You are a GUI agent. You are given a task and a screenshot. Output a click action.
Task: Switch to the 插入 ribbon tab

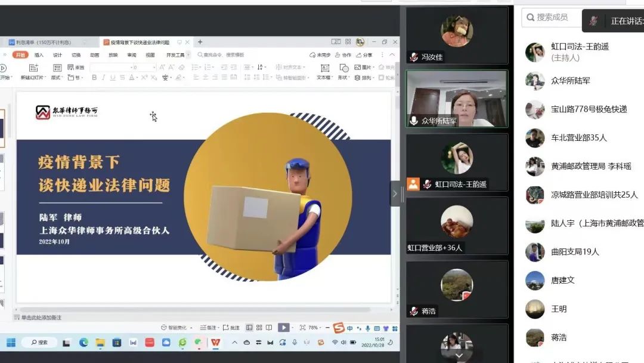[39, 55]
